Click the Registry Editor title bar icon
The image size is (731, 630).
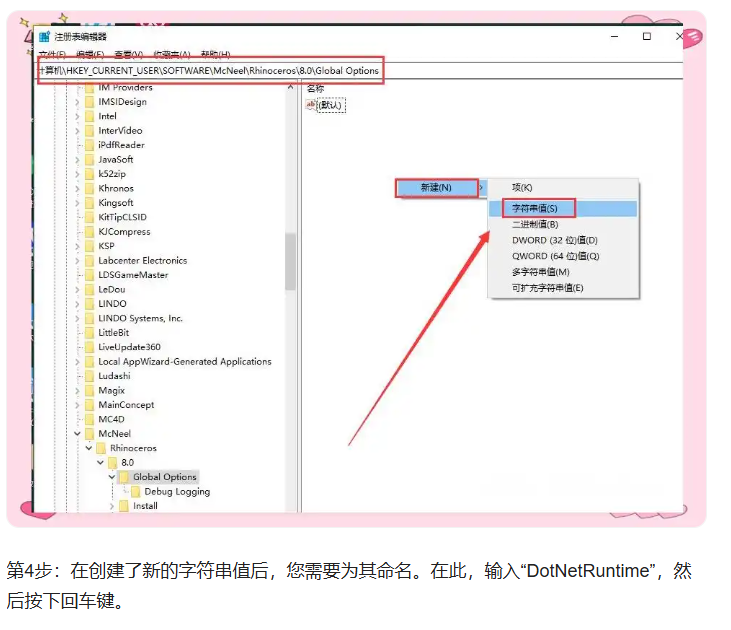click(x=44, y=37)
